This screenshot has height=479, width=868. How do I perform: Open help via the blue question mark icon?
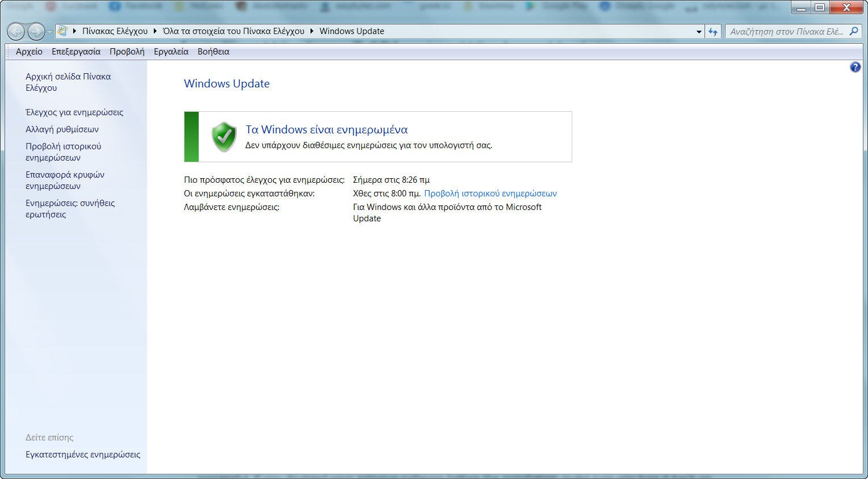point(855,68)
